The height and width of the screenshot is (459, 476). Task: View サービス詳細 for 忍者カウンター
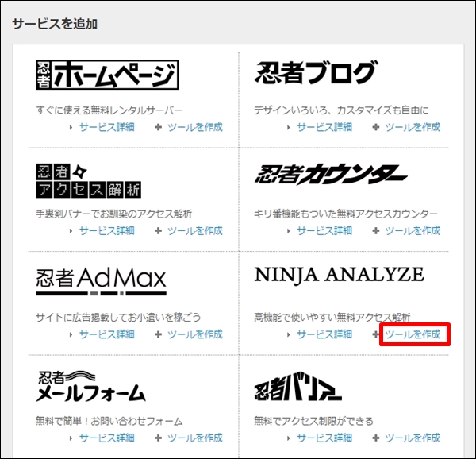coord(324,231)
